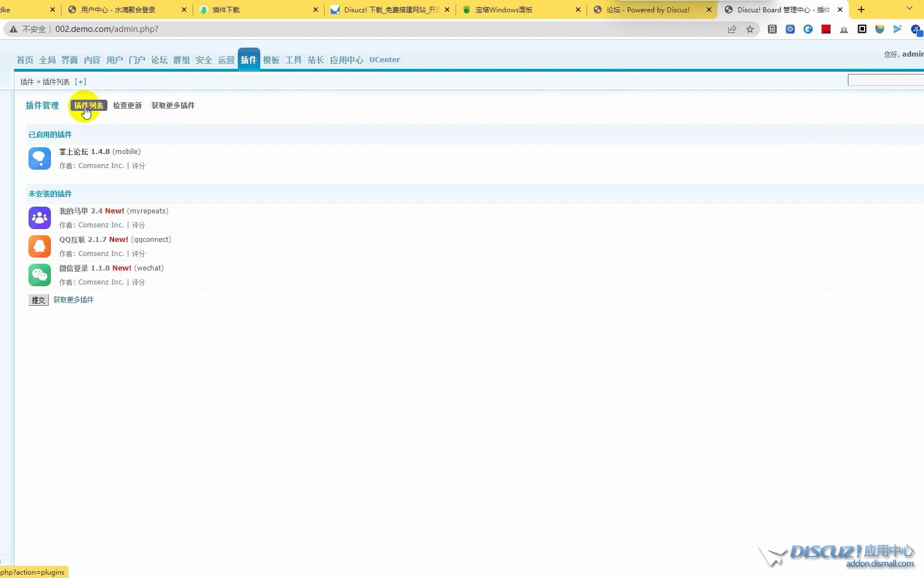The image size is (924, 578).
Task: Open the 应用中心 menu item
Action: coord(346,60)
